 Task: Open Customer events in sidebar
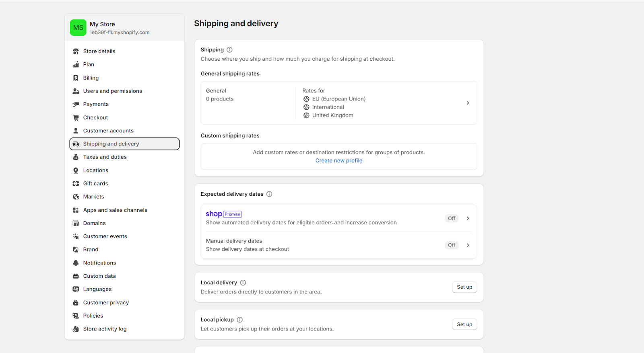[x=124, y=236]
